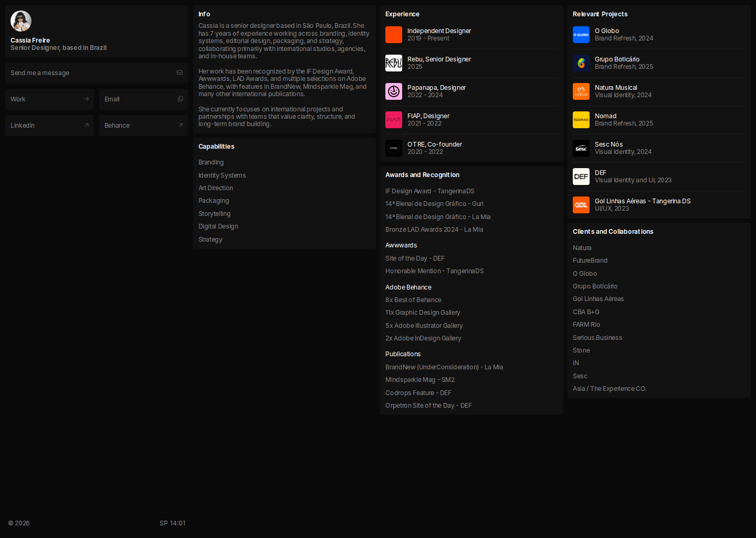The image size is (756, 538).
Task: Visit the Behance profile link
Action: coord(143,126)
